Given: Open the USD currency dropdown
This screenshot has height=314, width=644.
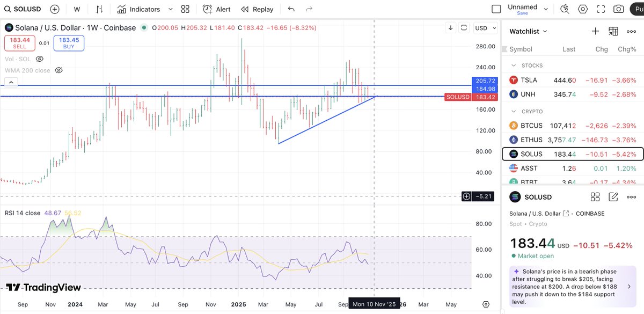Looking at the screenshot, I should point(484,28).
